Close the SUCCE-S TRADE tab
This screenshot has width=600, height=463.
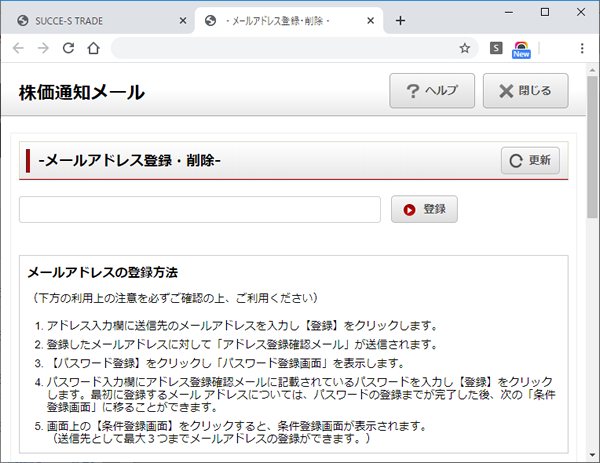(x=182, y=20)
